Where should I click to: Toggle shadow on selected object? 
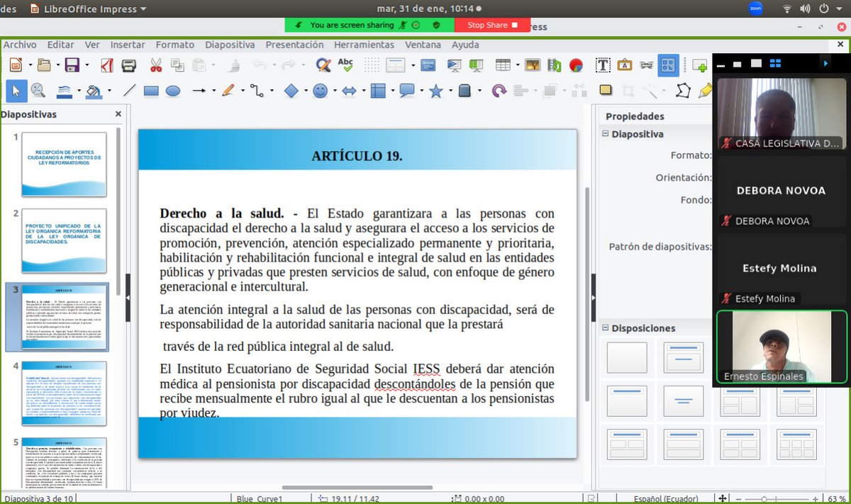pos(606,91)
